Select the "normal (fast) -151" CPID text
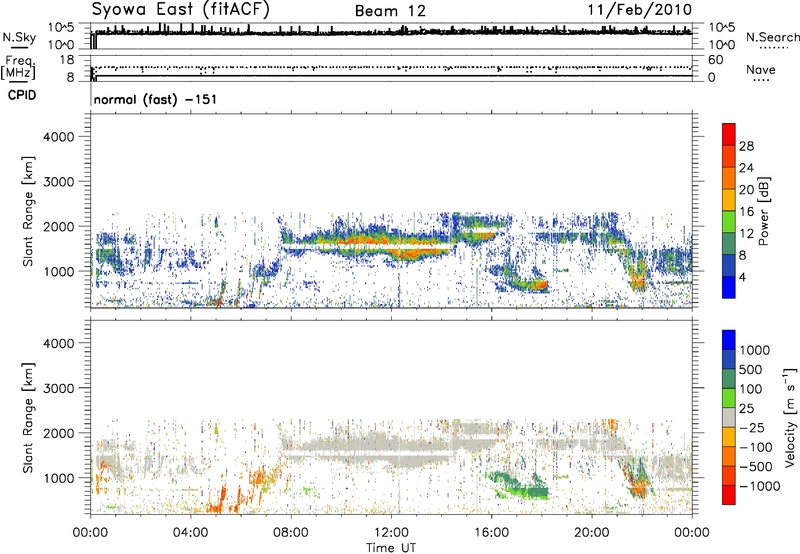The image size is (800, 554). coord(155,99)
